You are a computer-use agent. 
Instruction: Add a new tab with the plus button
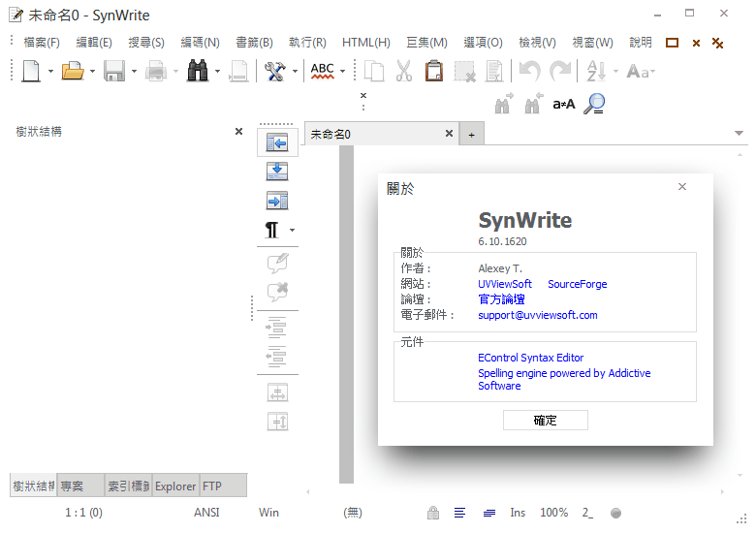click(x=472, y=135)
